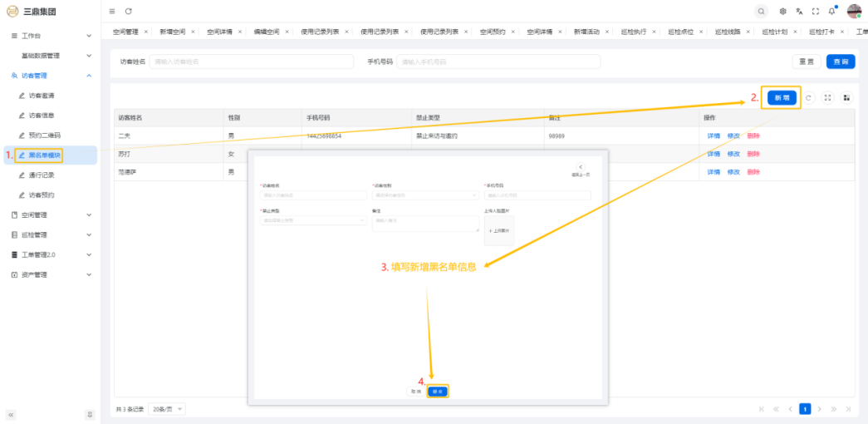
Task: Select 通行记录 in the sidebar
Action: coord(41,175)
